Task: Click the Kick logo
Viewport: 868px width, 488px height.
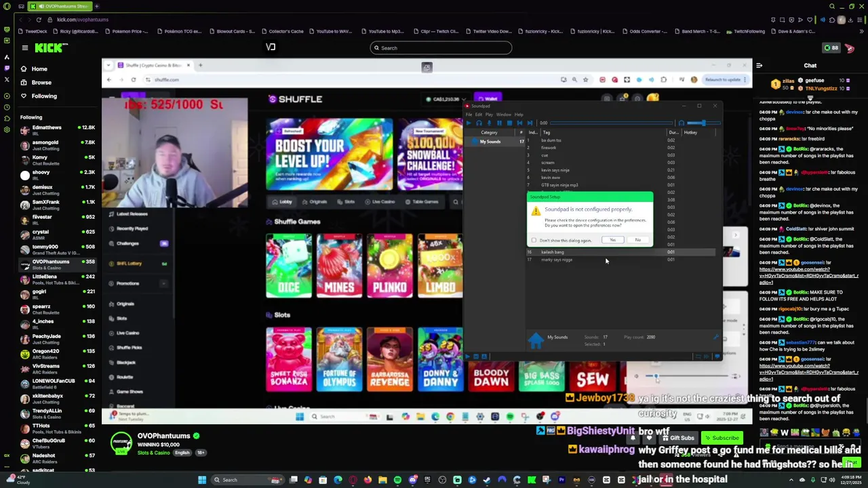Action: pos(52,47)
